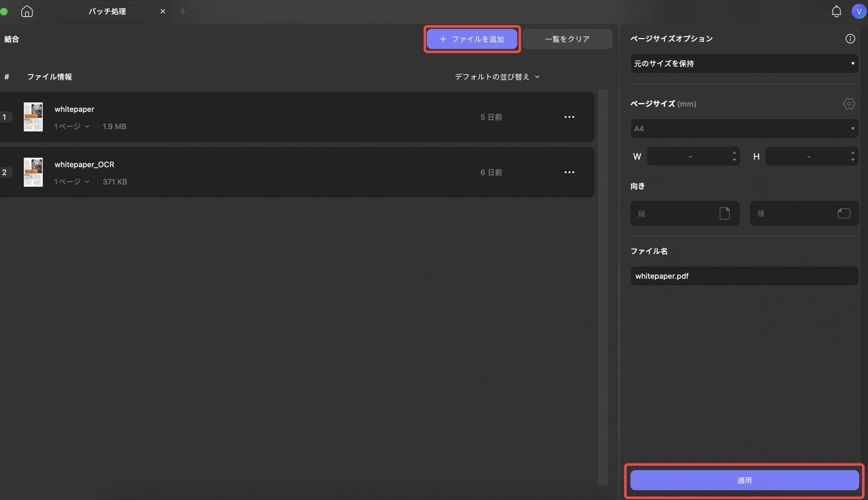Click row number 2 badge
This screenshot has width=868, height=500.
click(4, 173)
